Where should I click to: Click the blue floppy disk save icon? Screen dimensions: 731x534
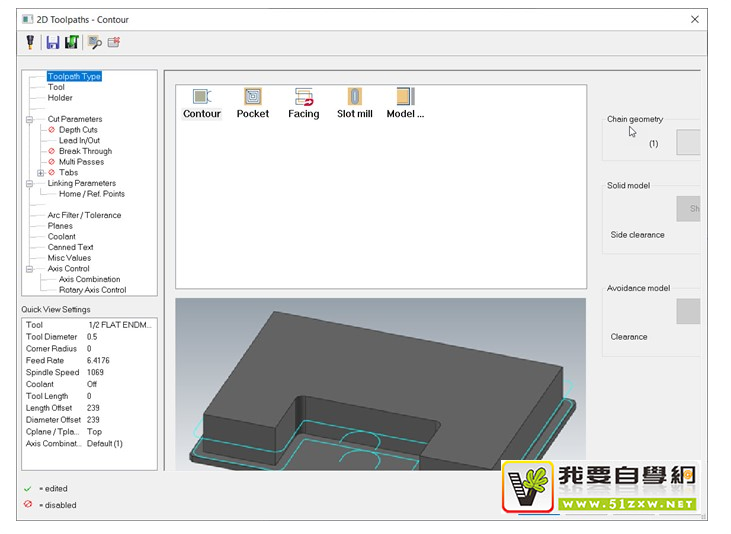click(x=52, y=42)
